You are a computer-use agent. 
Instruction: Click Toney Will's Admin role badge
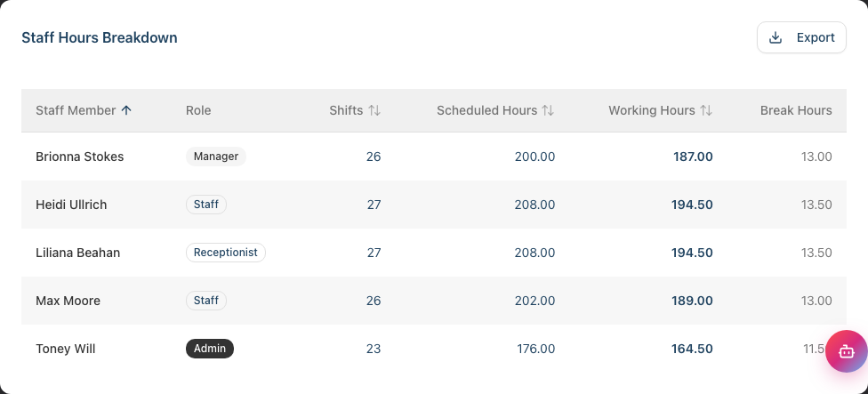tap(210, 349)
